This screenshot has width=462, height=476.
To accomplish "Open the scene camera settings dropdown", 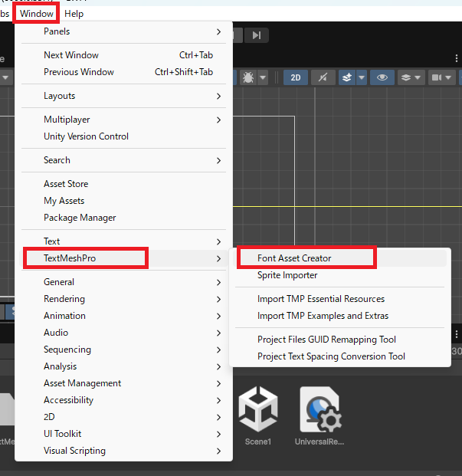I will (441, 77).
